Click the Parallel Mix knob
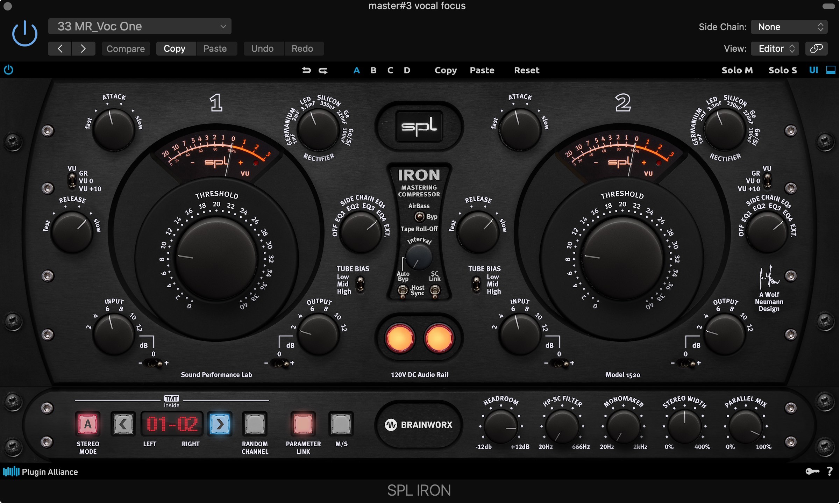This screenshot has height=504, width=840. 746,426
